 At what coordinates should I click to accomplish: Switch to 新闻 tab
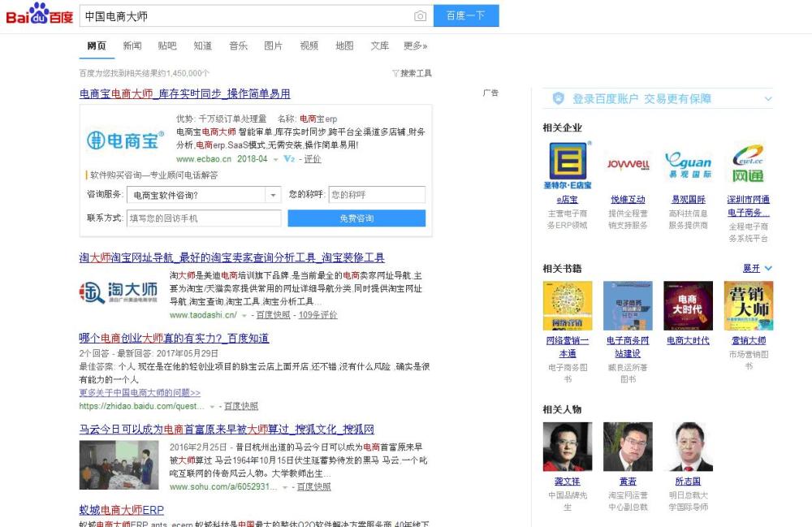[132, 45]
